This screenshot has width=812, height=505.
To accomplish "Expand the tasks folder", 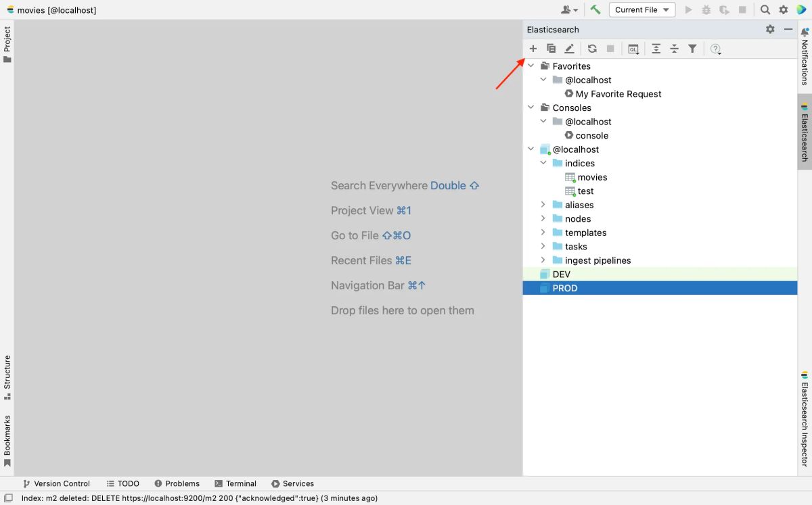I will 543,246.
